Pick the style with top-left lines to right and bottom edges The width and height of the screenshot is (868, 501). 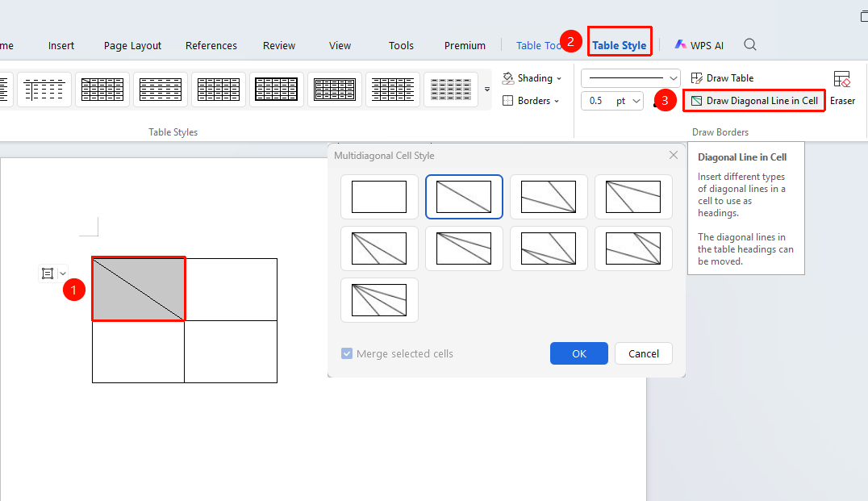[x=633, y=197]
